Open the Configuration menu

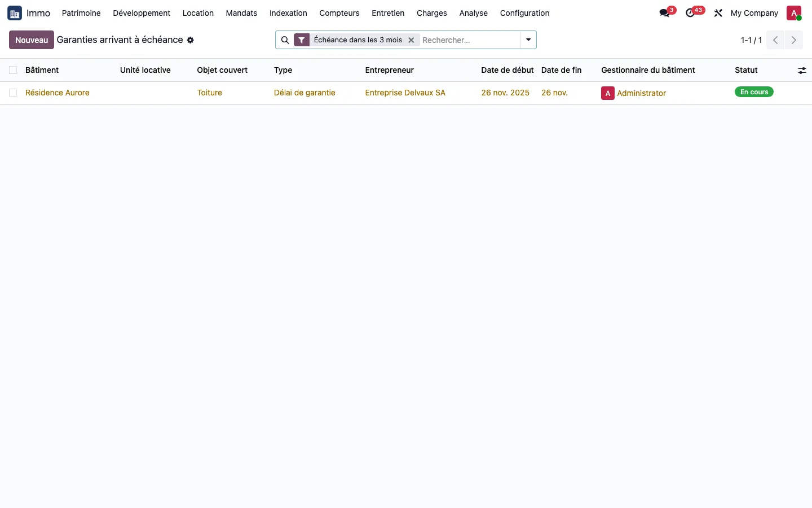tap(524, 13)
